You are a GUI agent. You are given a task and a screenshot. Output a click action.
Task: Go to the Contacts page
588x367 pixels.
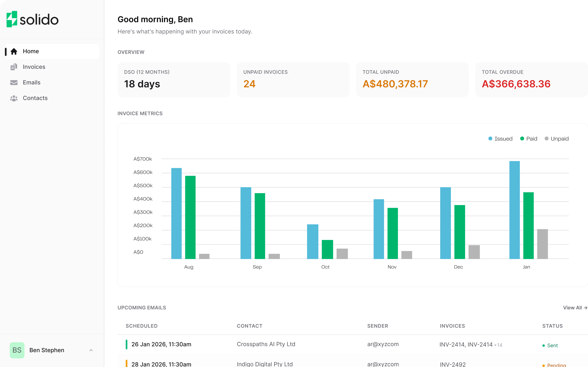(35, 98)
